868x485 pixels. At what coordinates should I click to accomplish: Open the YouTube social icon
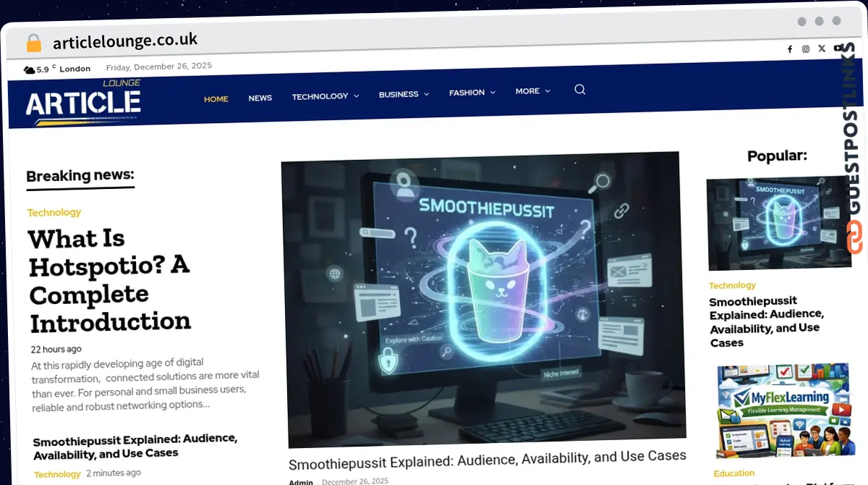pos(838,48)
